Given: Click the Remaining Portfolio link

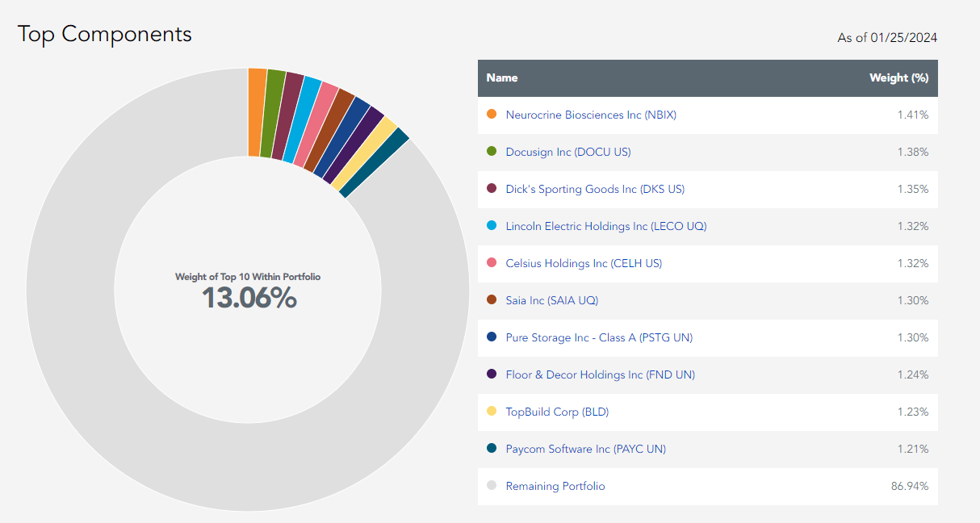Looking at the screenshot, I should [x=555, y=486].
